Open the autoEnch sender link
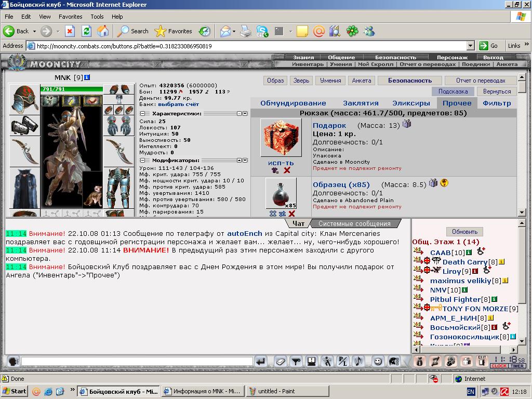This screenshot has height=399, width=532. pos(245,233)
